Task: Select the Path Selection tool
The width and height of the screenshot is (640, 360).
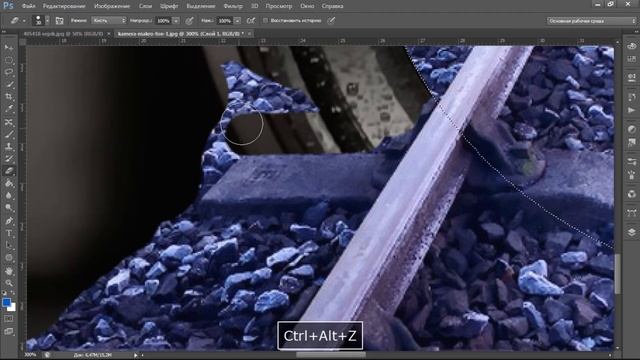Action: [x=9, y=246]
